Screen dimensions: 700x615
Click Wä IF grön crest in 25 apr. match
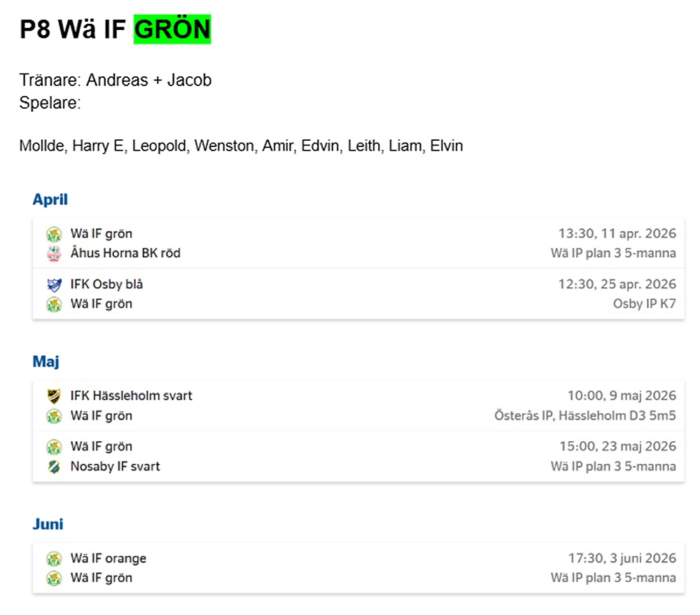pyautogui.click(x=54, y=304)
